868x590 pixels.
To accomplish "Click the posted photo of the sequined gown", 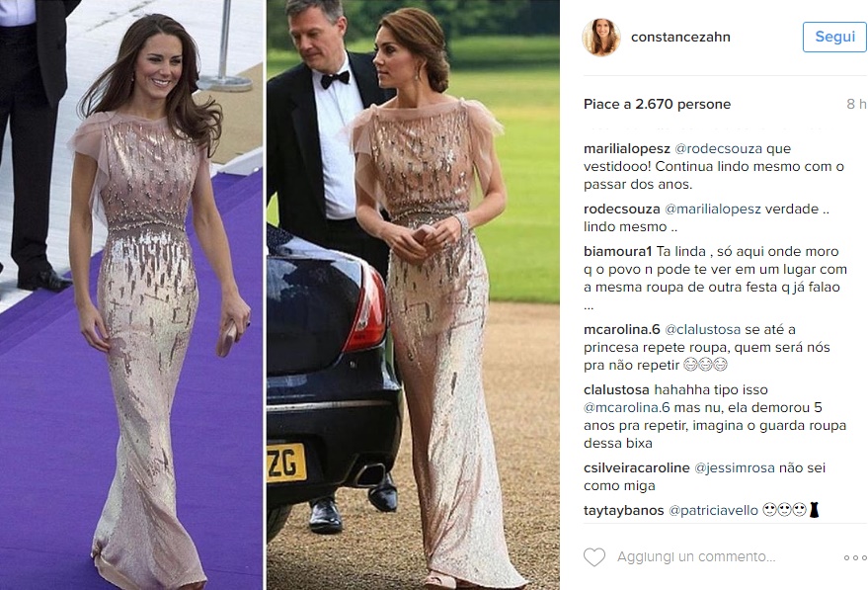I will 279,295.
